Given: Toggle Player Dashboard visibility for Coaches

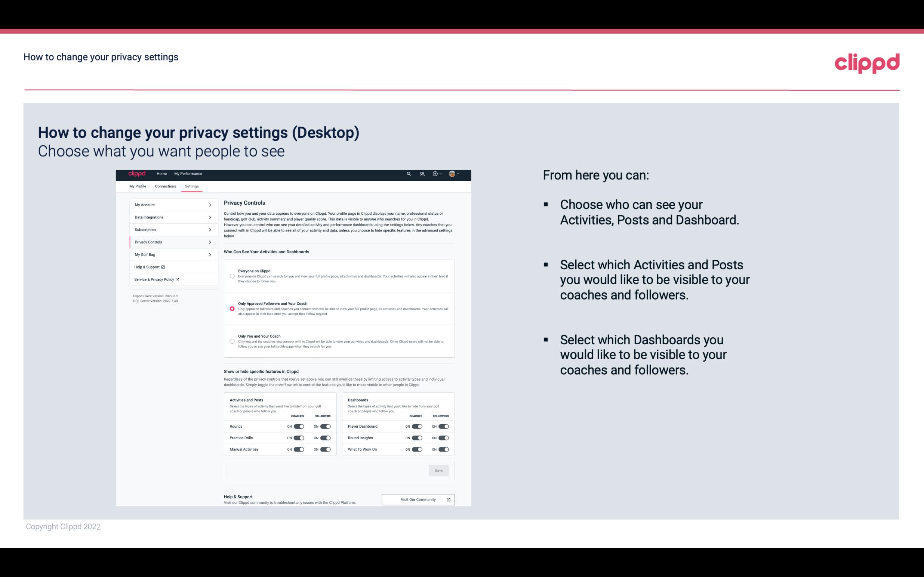Looking at the screenshot, I should [x=417, y=426].
